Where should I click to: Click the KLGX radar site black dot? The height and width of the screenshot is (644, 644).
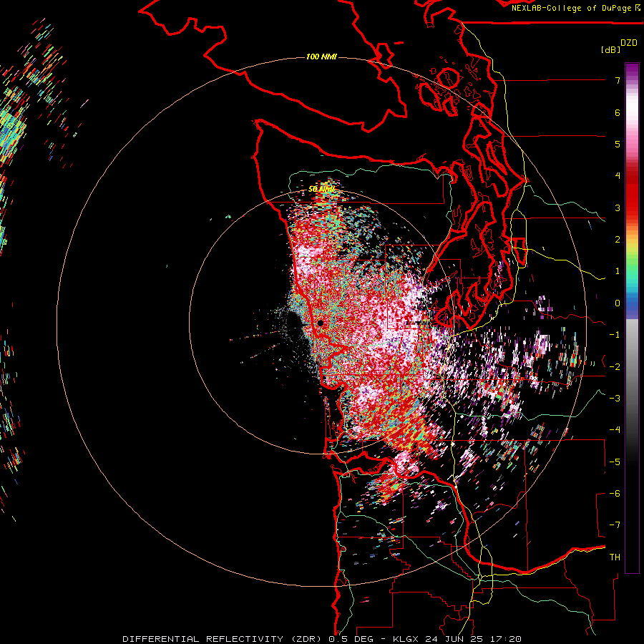tap(321, 323)
